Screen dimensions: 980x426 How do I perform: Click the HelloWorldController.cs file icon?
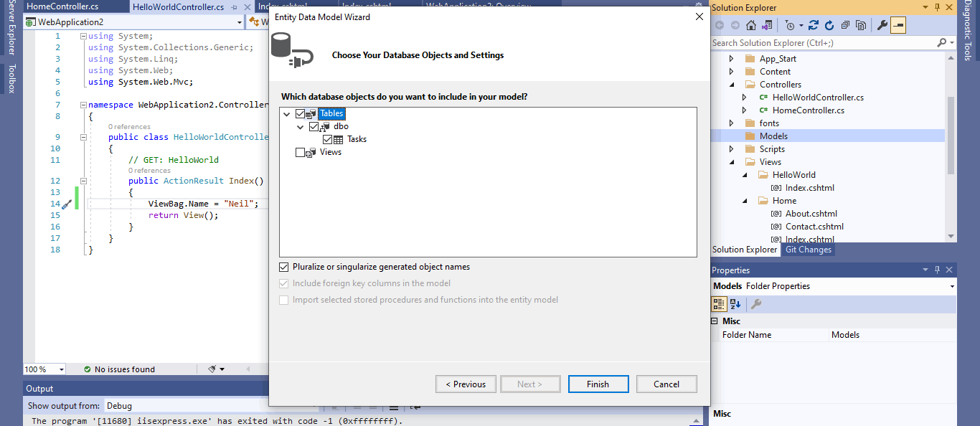click(x=765, y=98)
